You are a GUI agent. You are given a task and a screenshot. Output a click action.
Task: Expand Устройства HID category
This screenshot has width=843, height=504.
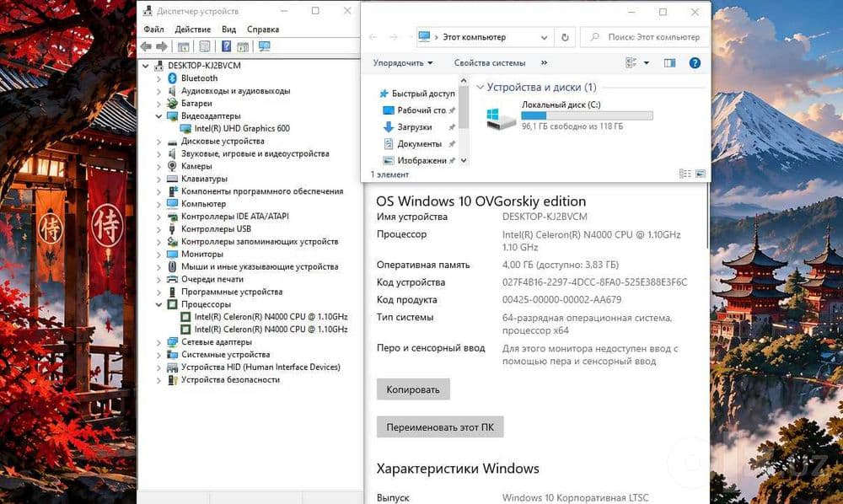click(158, 367)
